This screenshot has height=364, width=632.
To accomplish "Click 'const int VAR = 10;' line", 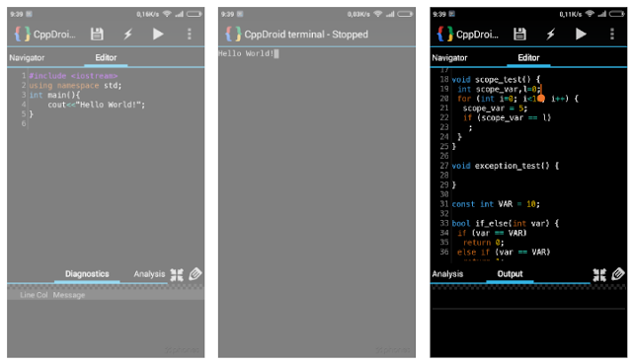I will (496, 204).
